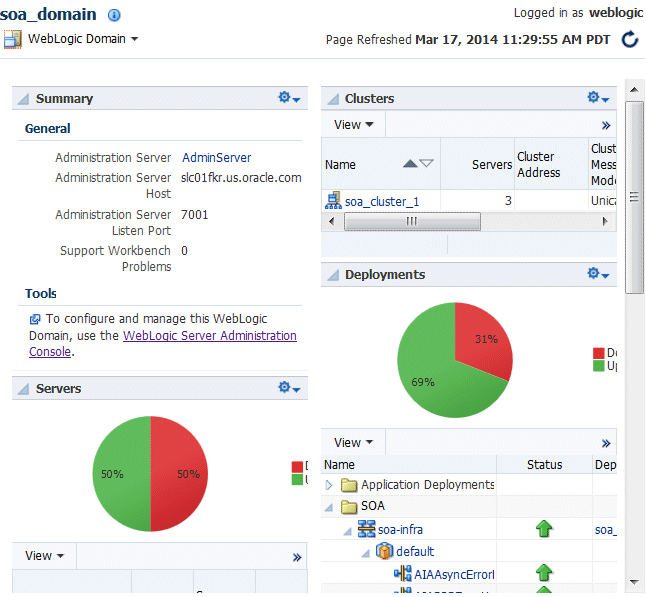The image size is (646, 597).
Task: Click the Clusters table right scroll arrow
Action: pyautogui.click(x=605, y=221)
